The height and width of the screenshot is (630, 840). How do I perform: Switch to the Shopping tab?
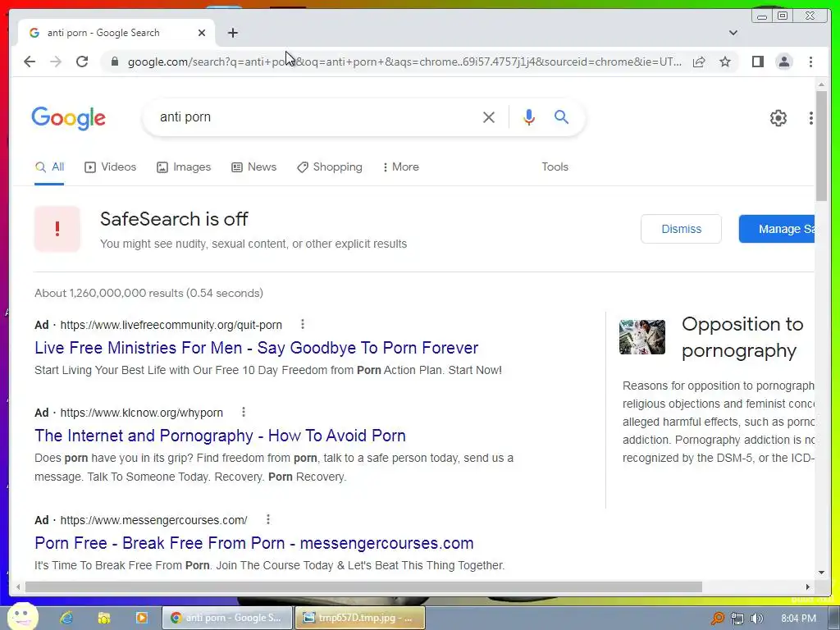coord(330,167)
